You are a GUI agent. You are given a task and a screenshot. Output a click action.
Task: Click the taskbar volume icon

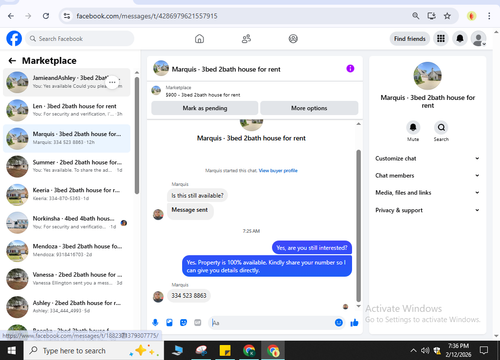coord(425,350)
